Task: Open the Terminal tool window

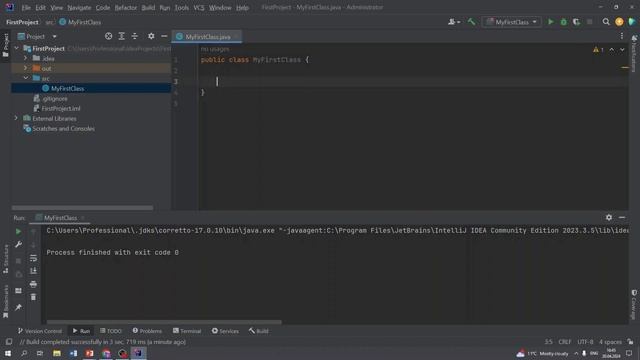Action: [x=187, y=331]
